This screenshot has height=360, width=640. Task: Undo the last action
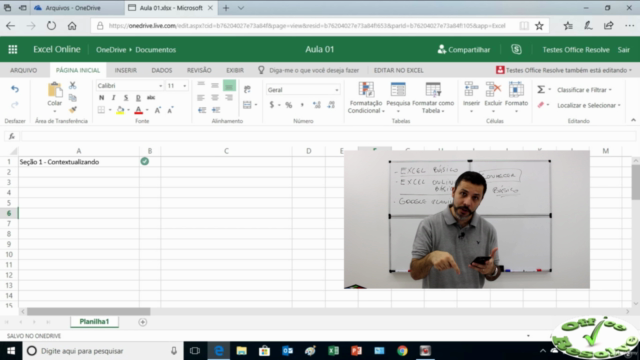tap(15, 89)
